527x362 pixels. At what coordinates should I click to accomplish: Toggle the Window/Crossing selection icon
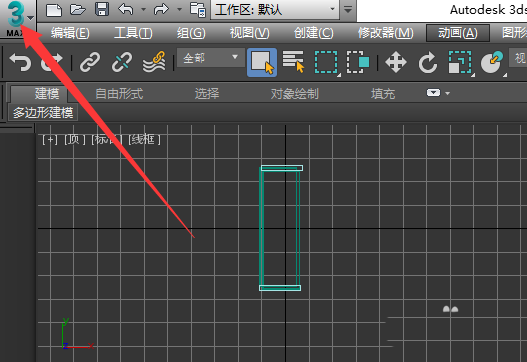point(358,62)
